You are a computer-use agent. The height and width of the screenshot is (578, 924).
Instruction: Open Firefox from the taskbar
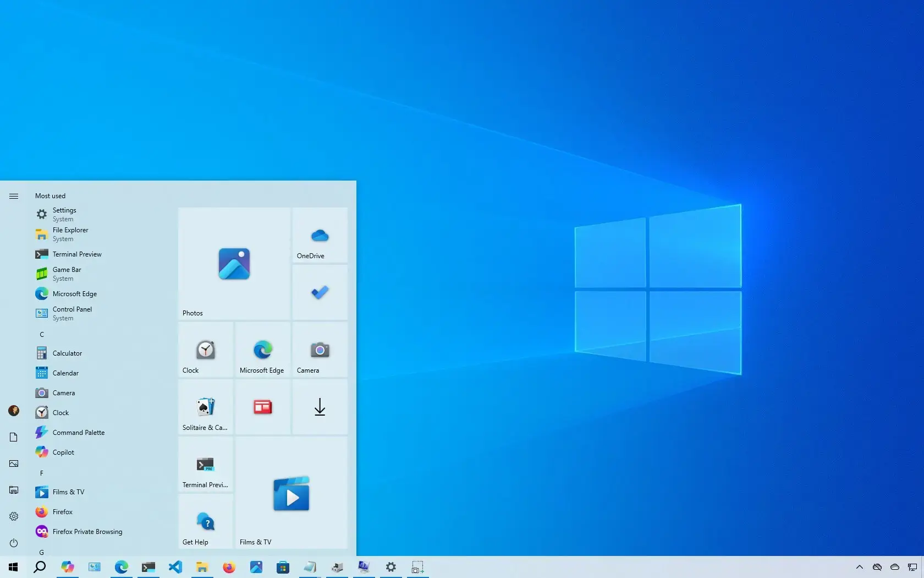[229, 567]
